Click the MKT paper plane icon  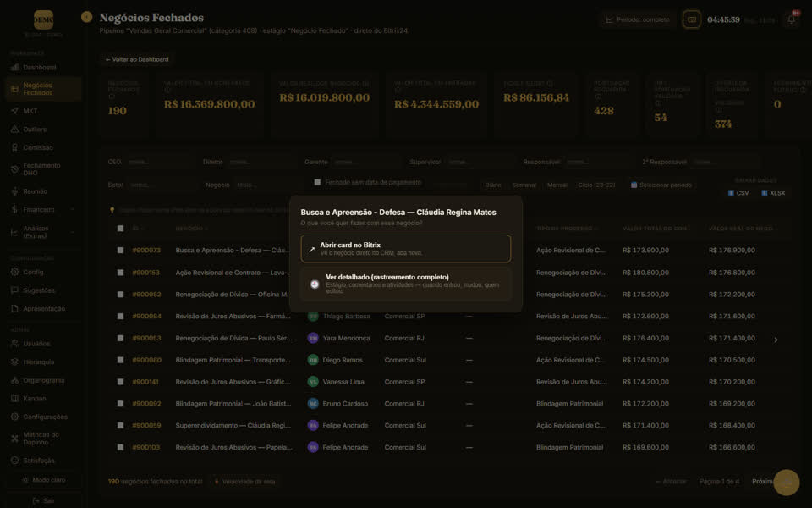click(x=14, y=111)
